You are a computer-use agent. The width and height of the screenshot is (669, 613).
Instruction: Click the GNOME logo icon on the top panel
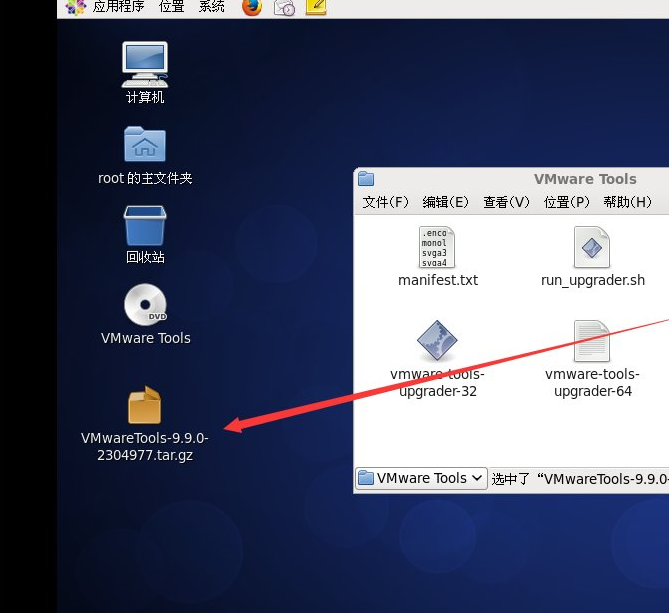point(76,7)
